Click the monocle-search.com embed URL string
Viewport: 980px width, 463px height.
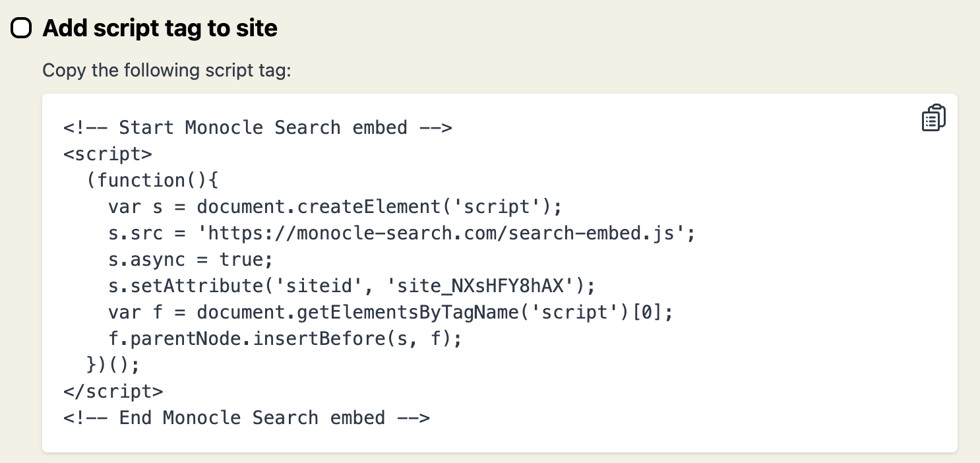[x=446, y=233]
